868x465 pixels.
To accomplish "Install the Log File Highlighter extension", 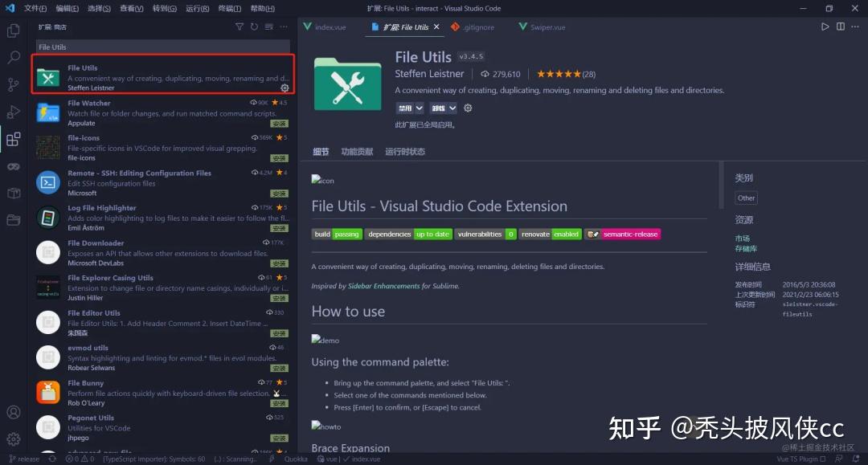I will [280, 228].
